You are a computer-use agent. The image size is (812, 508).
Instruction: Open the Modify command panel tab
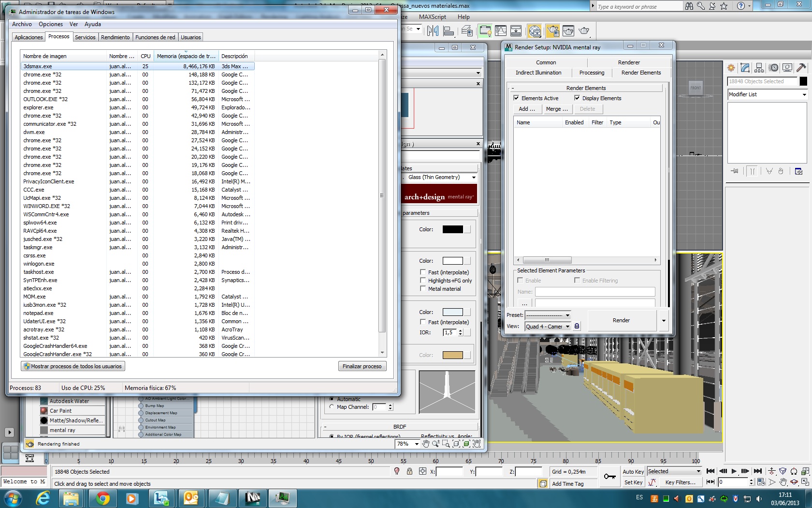745,68
